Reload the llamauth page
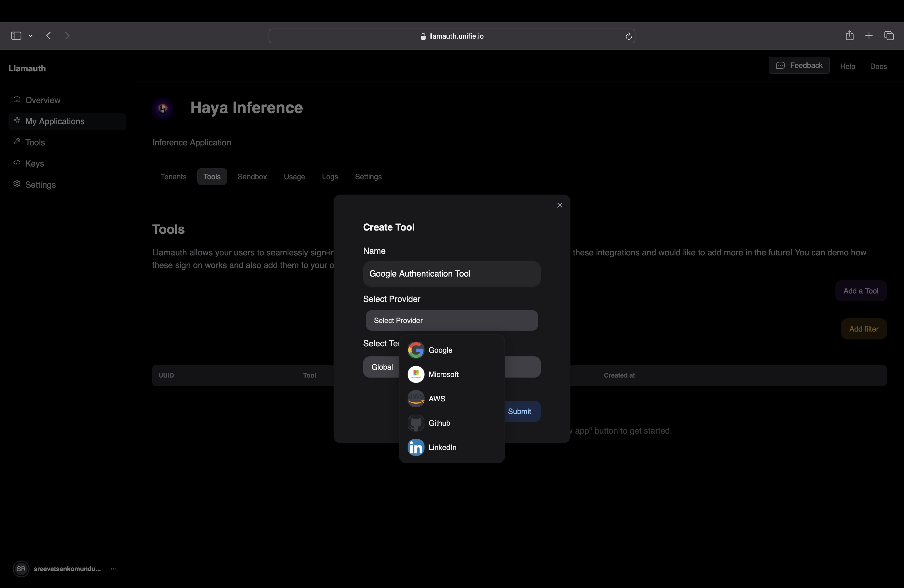The height and width of the screenshot is (588, 904). 628,36
